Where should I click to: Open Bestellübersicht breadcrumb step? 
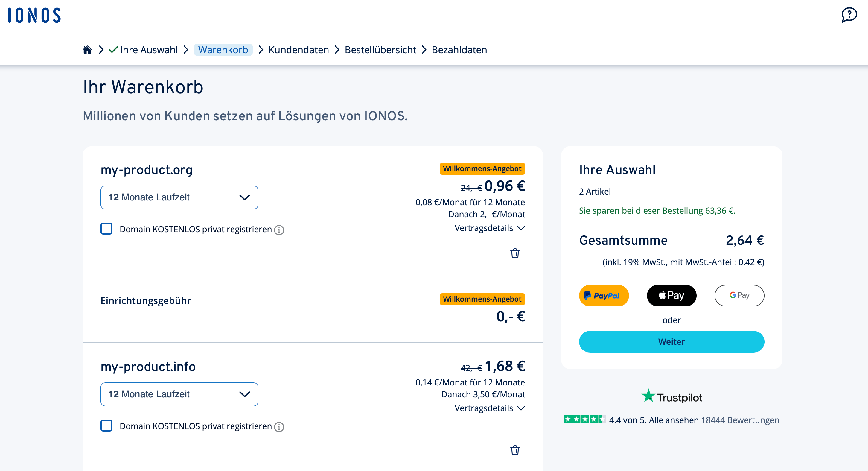point(380,50)
